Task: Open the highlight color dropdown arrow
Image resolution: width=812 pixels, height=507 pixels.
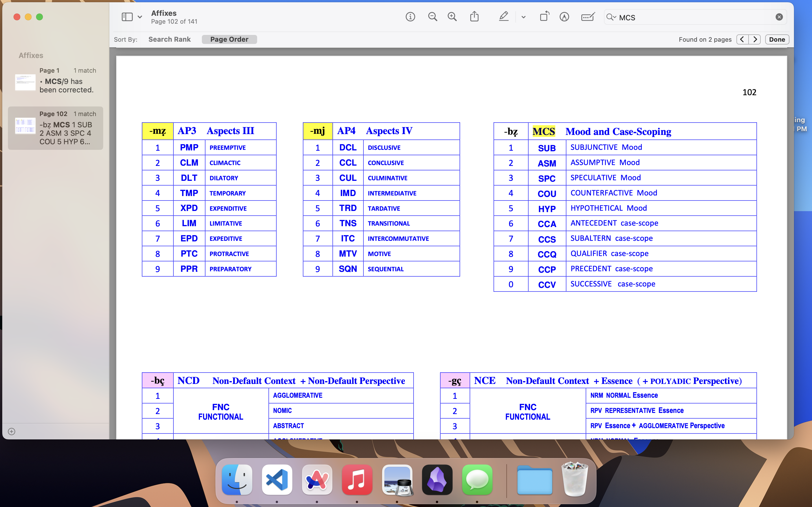Action: (x=524, y=17)
